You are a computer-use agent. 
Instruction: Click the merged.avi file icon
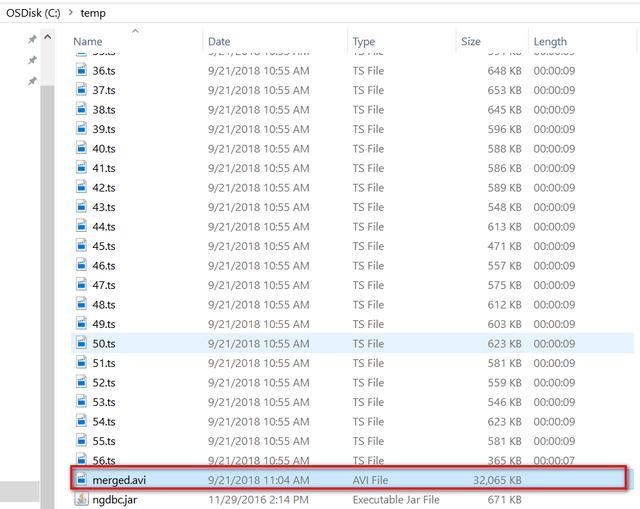point(81,479)
